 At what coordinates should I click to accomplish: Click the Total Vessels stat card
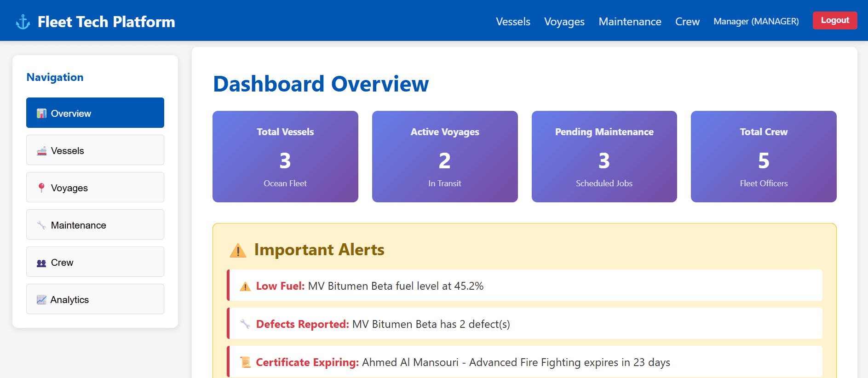click(285, 156)
